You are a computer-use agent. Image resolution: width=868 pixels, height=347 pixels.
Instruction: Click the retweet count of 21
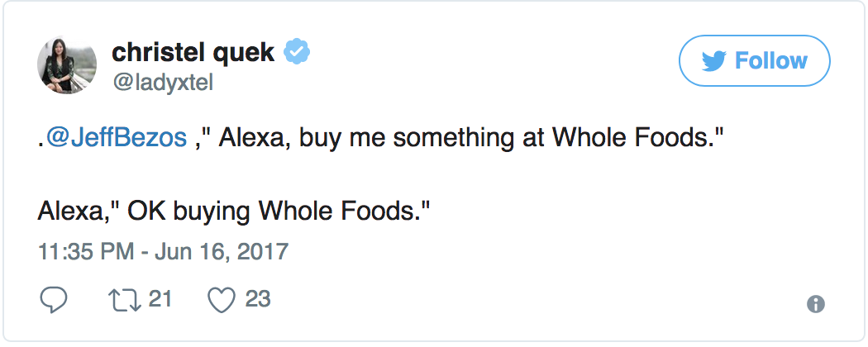[160, 299]
